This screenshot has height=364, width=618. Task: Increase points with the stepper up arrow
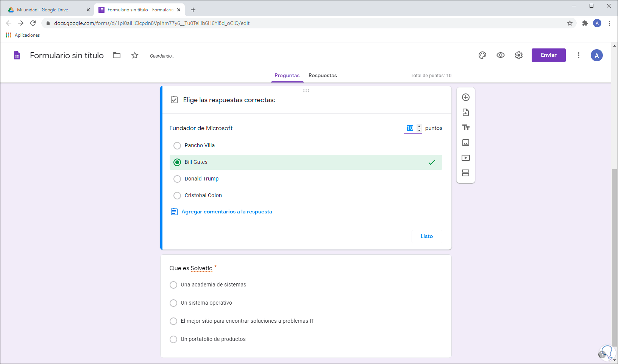tap(419, 126)
